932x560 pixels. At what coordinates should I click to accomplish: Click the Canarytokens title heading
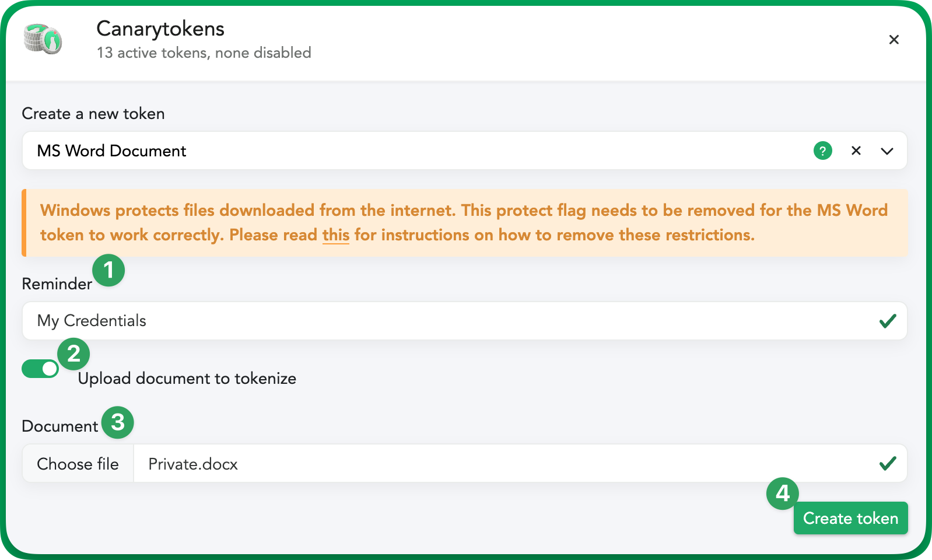pyautogui.click(x=160, y=29)
